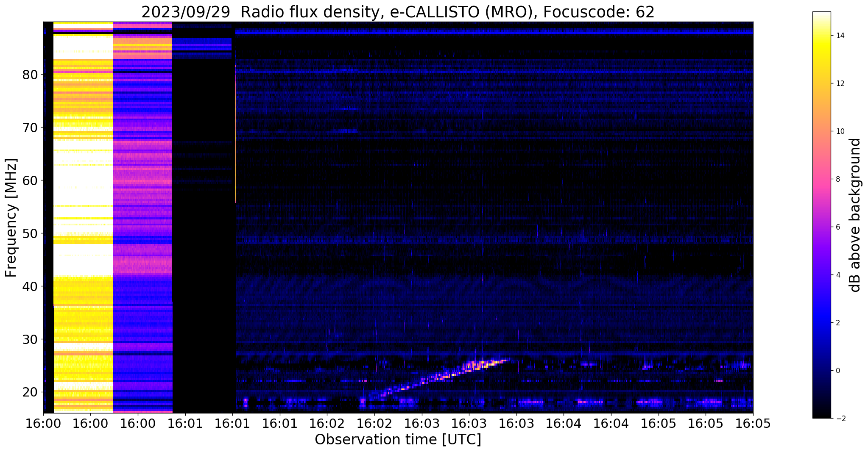Click the 'dB above background' colorbar label
The height and width of the screenshot is (452, 868).
pos(855,215)
